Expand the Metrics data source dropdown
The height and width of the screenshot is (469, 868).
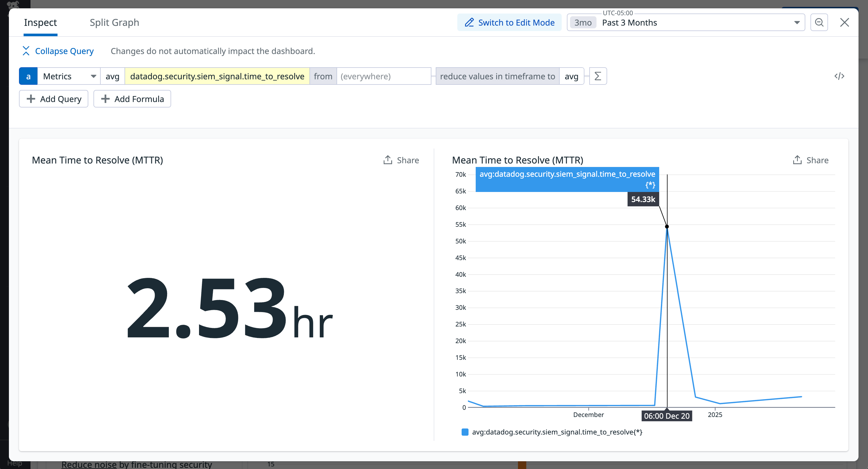[69, 76]
